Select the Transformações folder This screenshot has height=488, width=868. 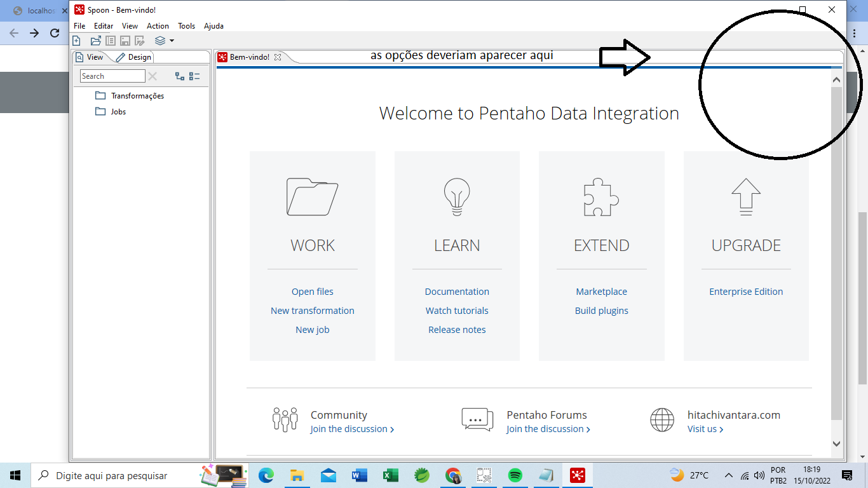[130, 96]
